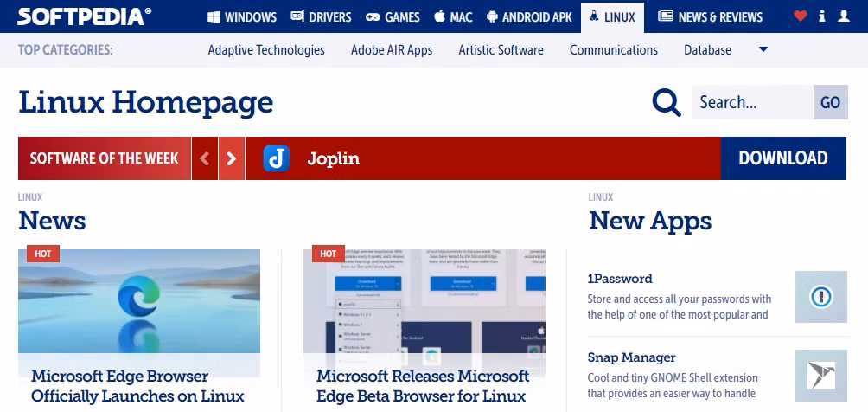Open the Joplin title link
Viewport: 868px width, 412px height.
333,159
